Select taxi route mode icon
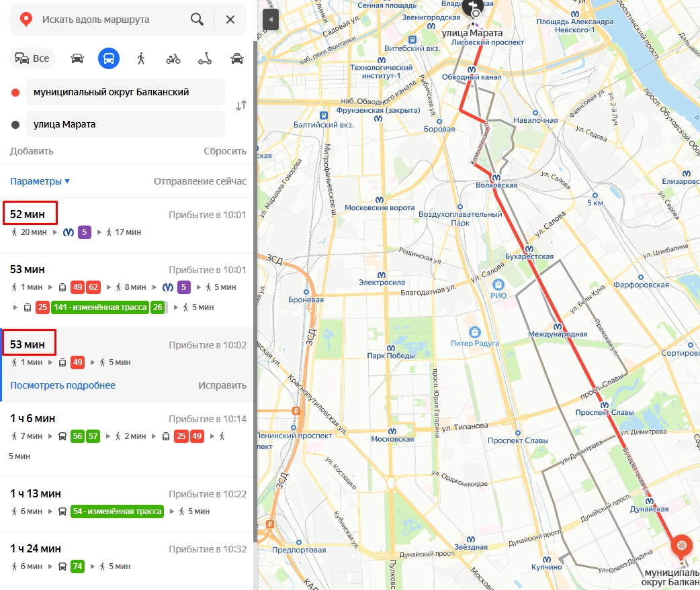The height and width of the screenshot is (590, 700). pyautogui.click(x=236, y=58)
